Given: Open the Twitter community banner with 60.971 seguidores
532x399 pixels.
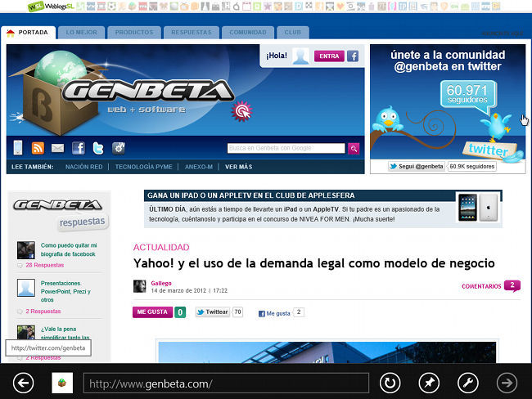Looking at the screenshot, I should point(448,101).
